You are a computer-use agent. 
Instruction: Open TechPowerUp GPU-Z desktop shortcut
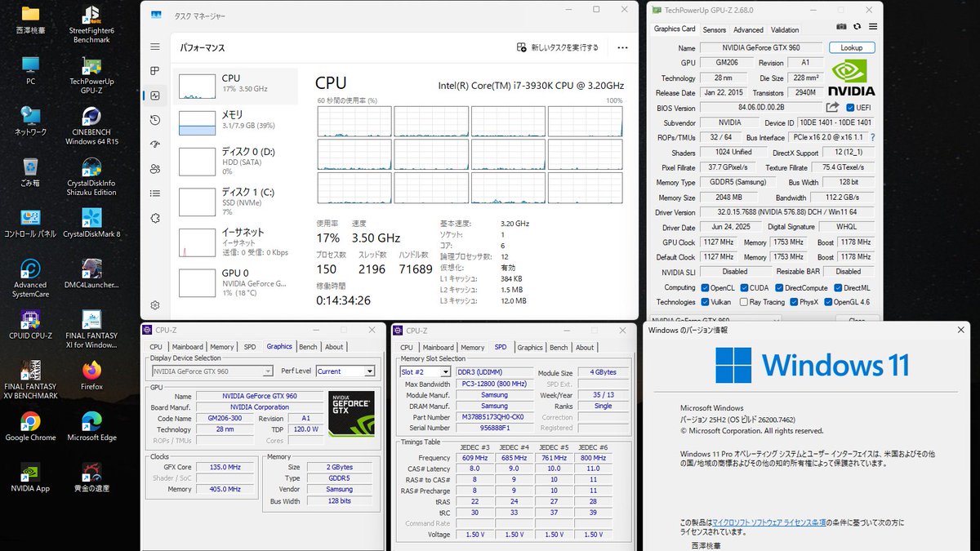(91, 74)
